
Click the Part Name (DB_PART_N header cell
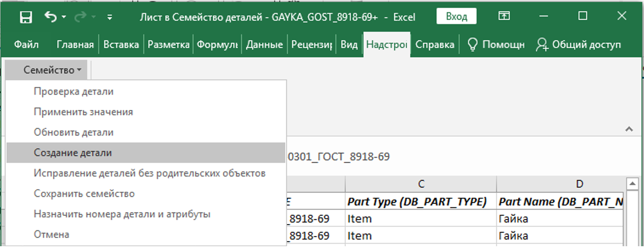tap(560, 202)
